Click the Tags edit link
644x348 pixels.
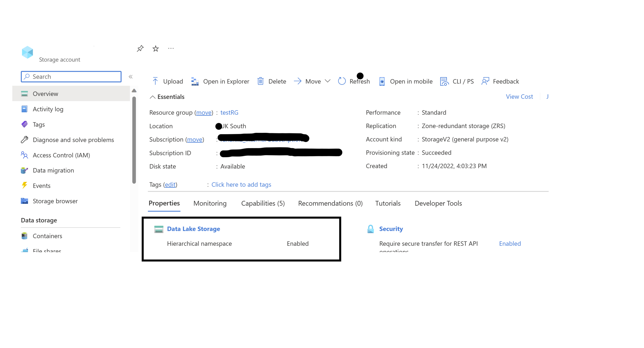[170, 184]
